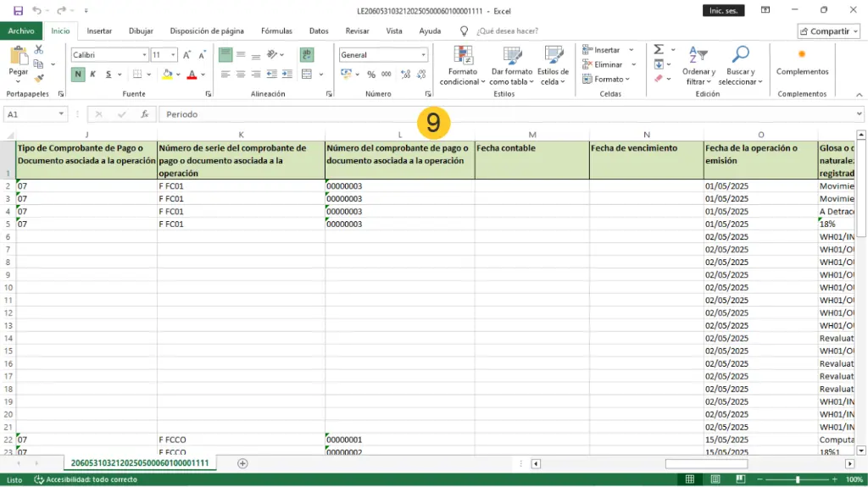The width and height of the screenshot is (868, 487).
Task: Open the General number format dropdown
Action: (424, 55)
